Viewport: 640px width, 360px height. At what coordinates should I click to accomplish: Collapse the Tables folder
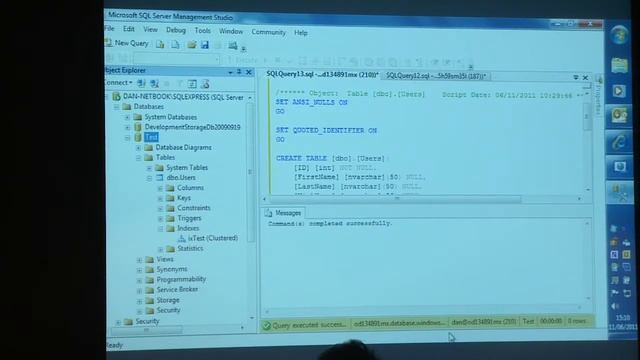(138, 158)
